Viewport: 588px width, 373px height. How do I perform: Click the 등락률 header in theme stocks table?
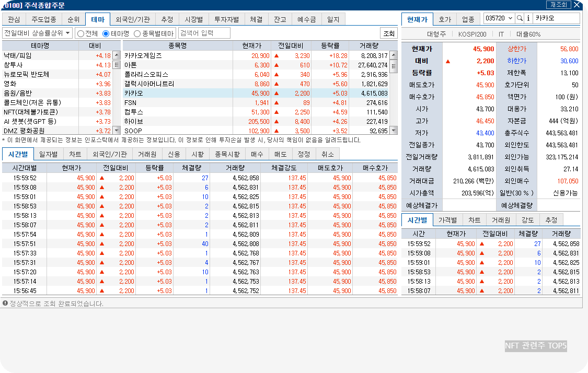(330, 45)
